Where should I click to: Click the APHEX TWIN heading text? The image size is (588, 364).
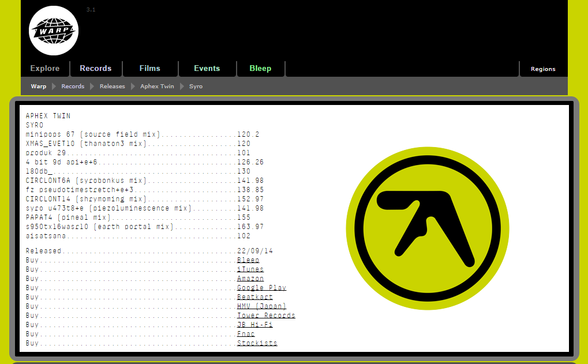(48, 116)
